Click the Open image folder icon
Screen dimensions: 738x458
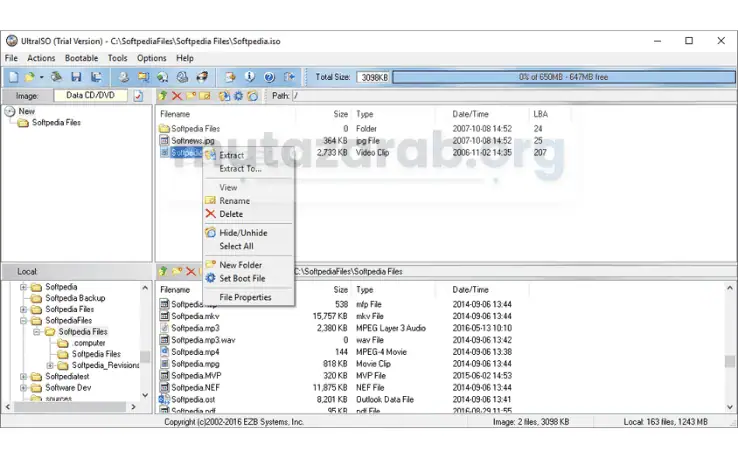pos(30,77)
